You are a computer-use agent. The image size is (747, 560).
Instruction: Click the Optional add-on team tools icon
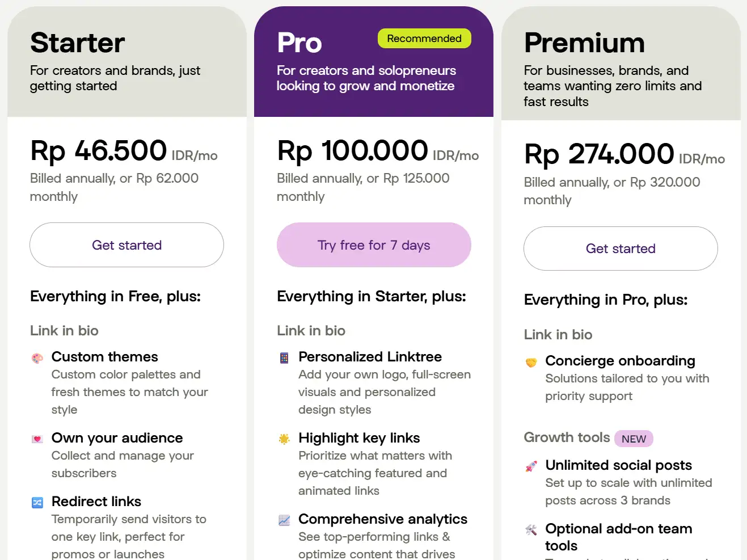[531, 530]
